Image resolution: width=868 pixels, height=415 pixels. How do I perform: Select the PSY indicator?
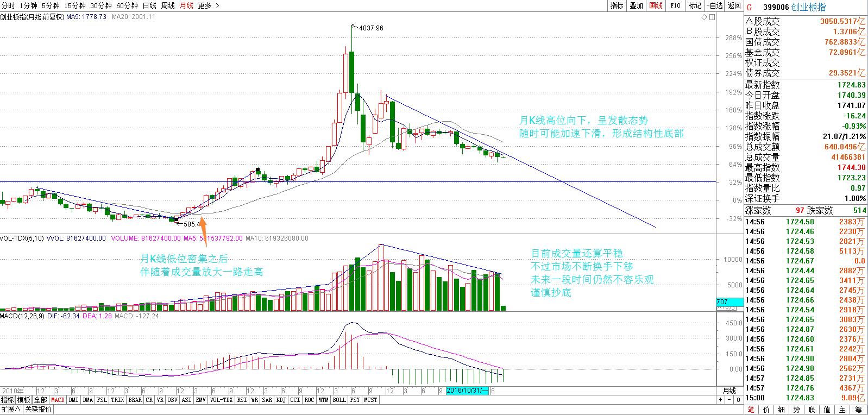click(355, 400)
